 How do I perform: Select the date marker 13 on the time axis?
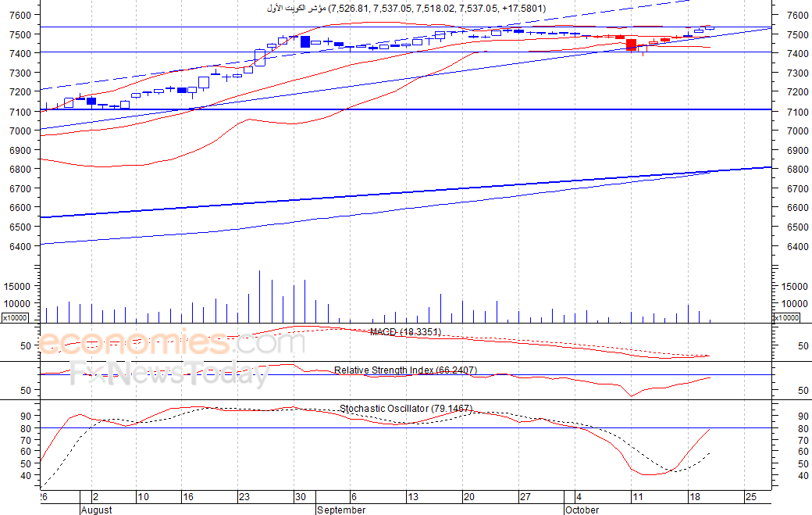pyautogui.click(x=413, y=497)
